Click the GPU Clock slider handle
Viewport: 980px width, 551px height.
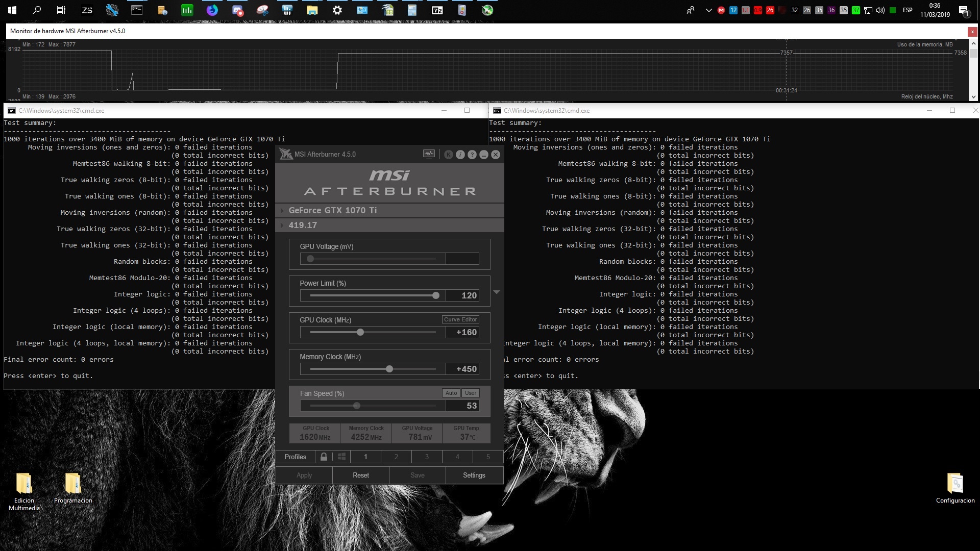(360, 332)
